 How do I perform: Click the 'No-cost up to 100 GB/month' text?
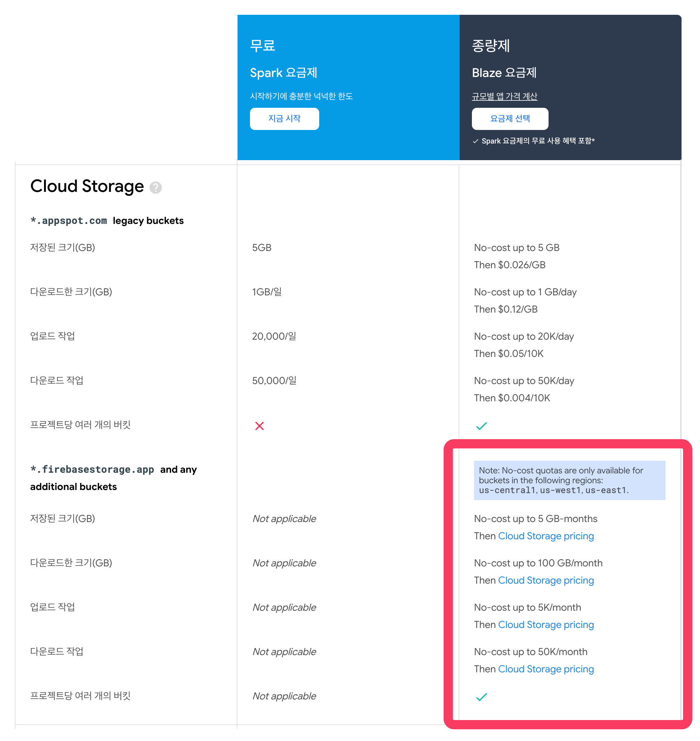[x=538, y=563]
